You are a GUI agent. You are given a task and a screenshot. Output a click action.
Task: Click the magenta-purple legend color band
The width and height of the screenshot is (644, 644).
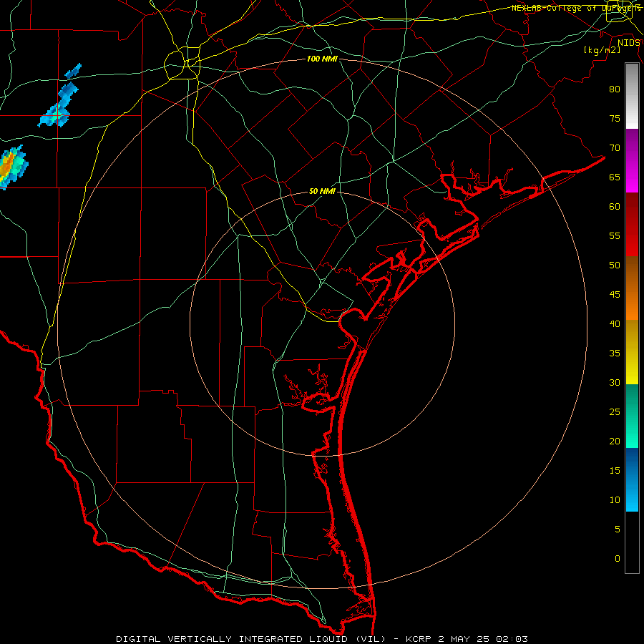632,160
